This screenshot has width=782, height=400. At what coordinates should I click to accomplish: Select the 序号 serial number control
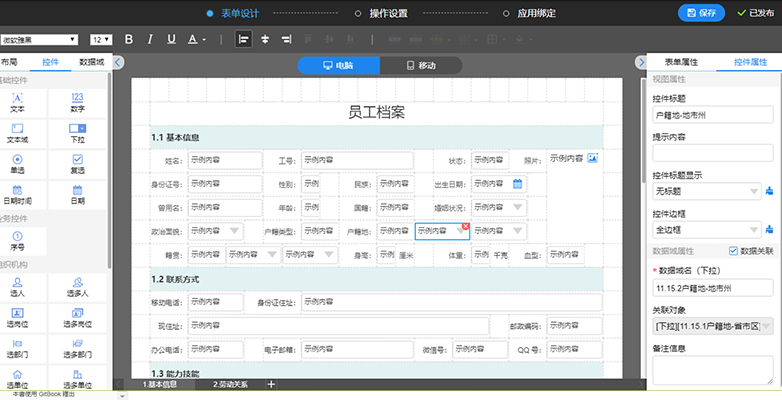(x=17, y=240)
